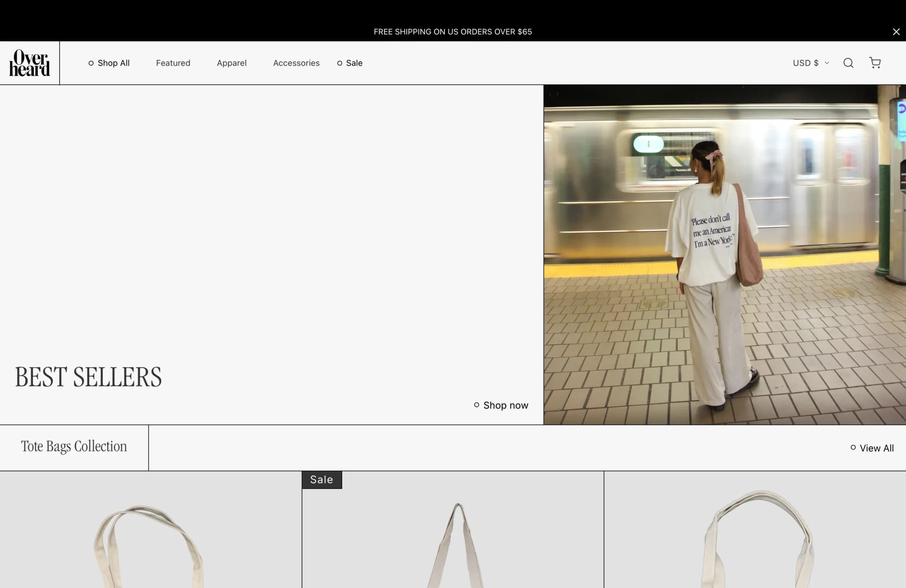The image size is (906, 588).
Task: Open the Shop All menu
Action: tap(109, 63)
